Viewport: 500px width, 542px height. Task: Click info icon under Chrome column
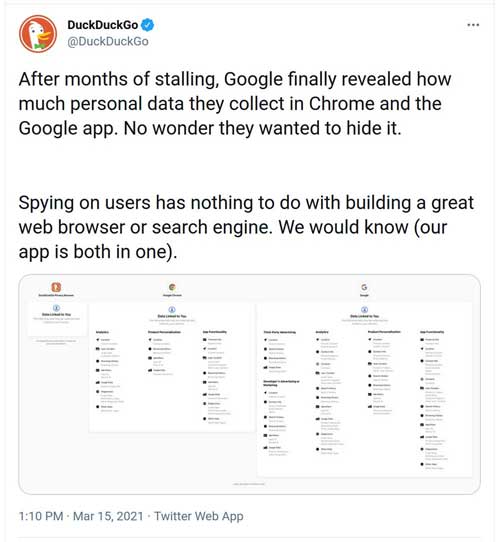click(172, 309)
